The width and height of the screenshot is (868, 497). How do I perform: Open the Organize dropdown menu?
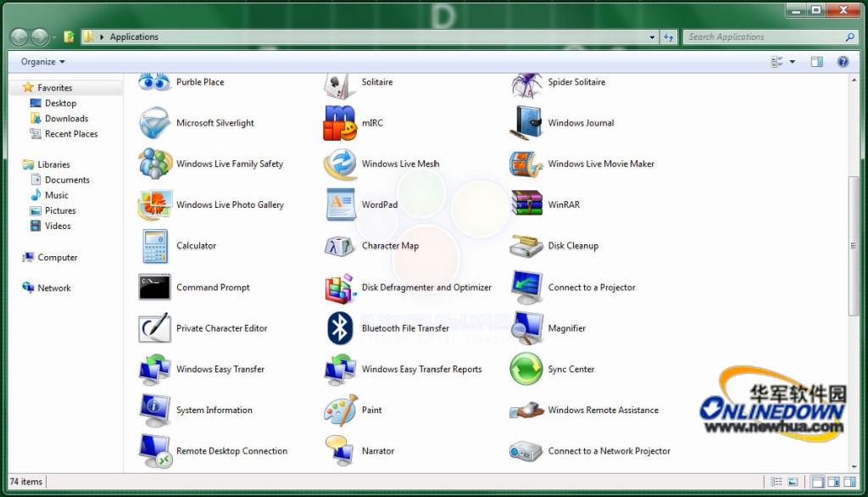42,62
